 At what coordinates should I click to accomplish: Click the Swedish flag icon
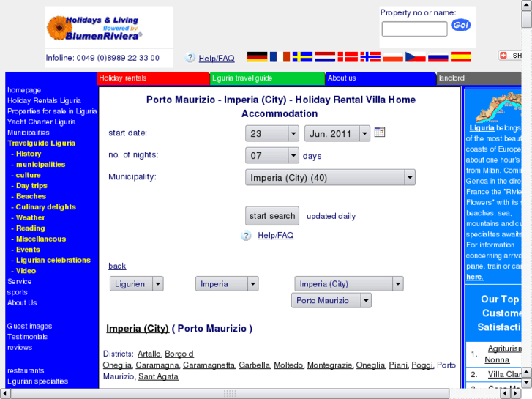(302, 56)
